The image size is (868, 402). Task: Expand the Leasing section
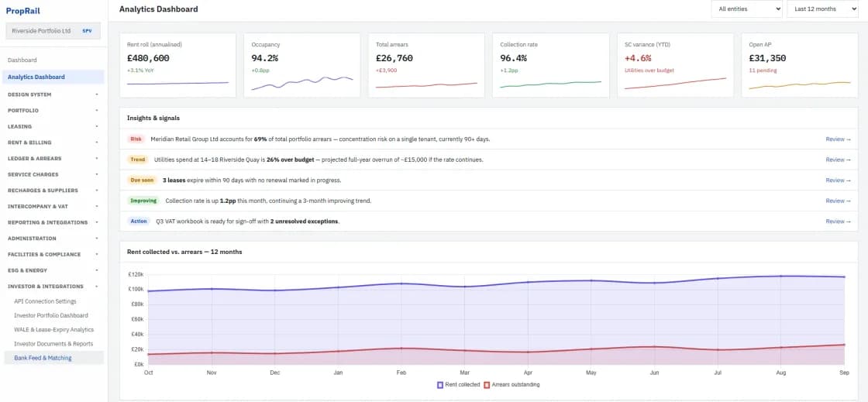coord(53,126)
